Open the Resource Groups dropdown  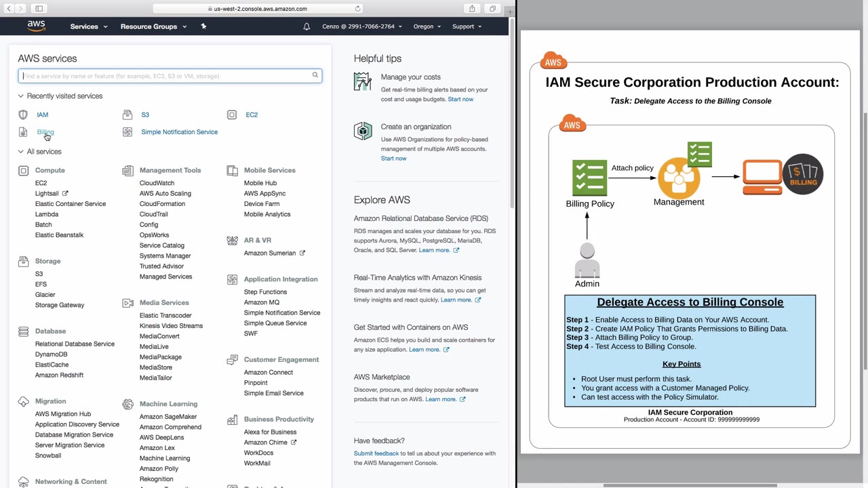153,26
